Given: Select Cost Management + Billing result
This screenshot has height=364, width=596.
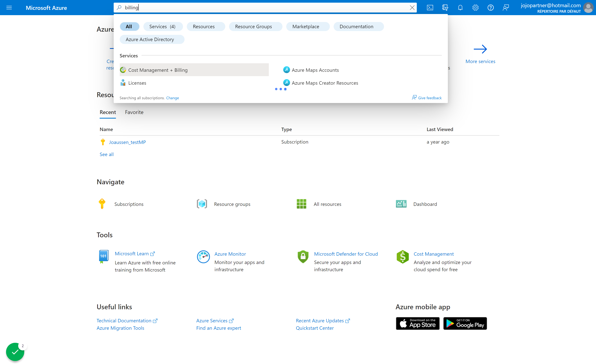Looking at the screenshot, I should tap(194, 70).
